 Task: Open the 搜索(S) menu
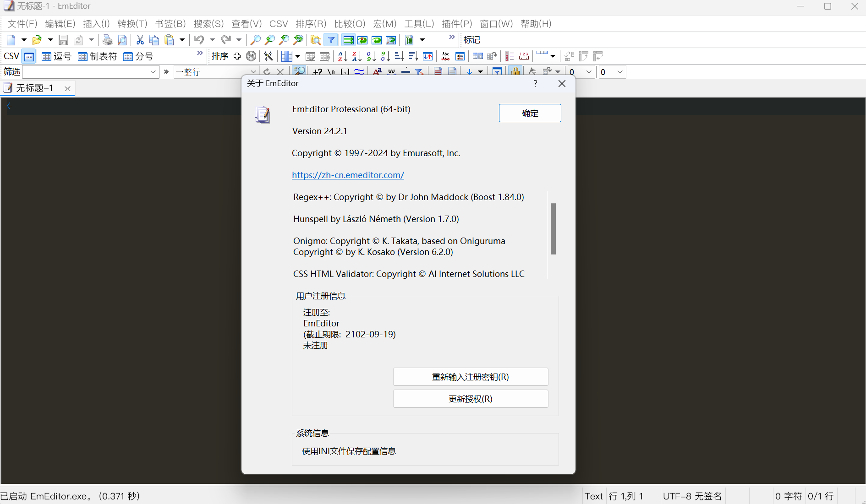coord(208,24)
